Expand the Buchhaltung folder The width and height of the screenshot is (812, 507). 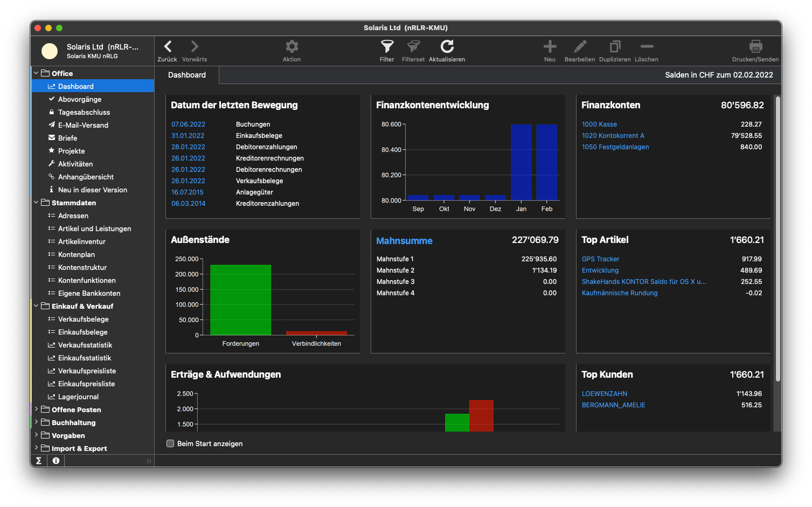click(36, 422)
